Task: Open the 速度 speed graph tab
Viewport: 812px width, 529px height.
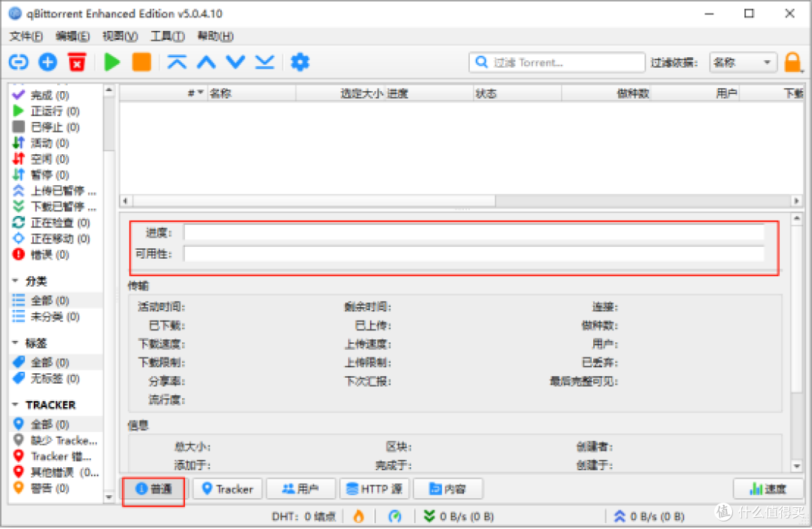Action: (x=768, y=489)
